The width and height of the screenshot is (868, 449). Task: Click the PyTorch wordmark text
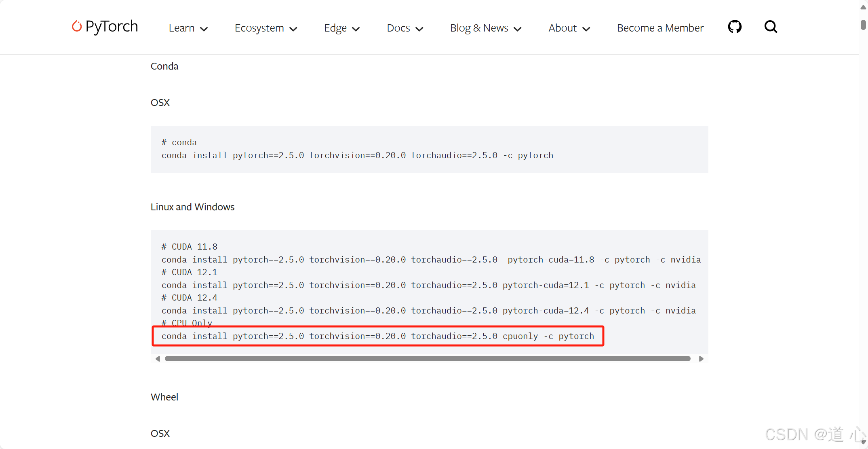tap(112, 27)
